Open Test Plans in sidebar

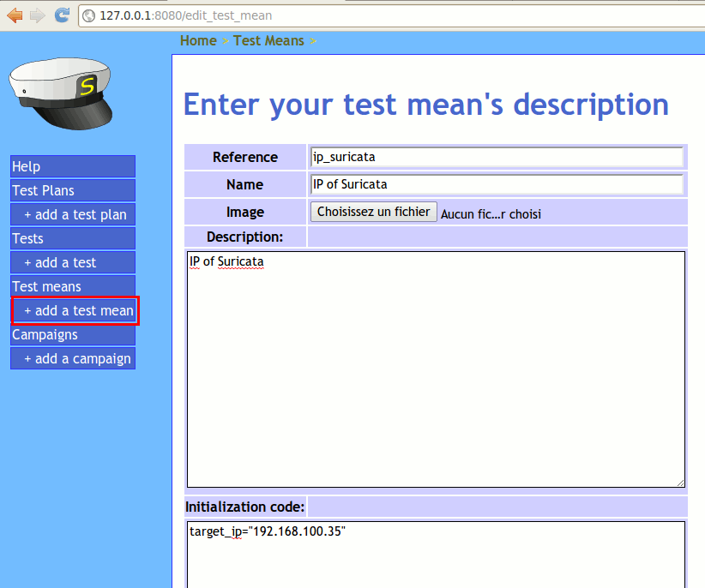[x=73, y=190]
